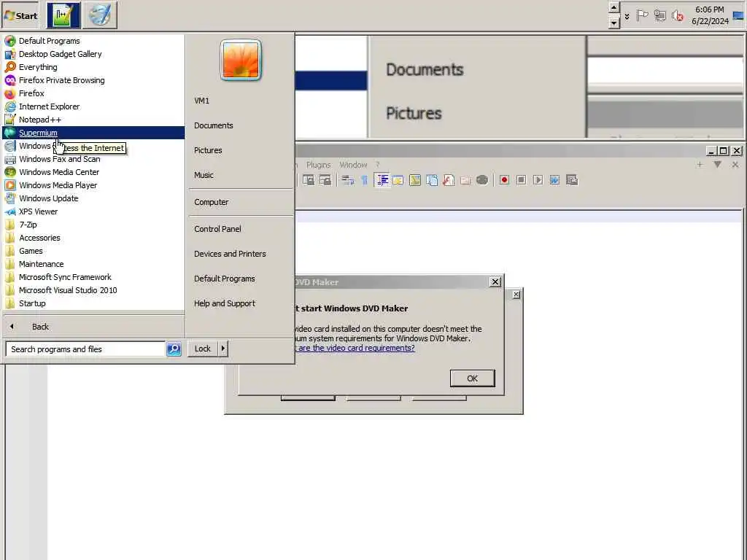The height and width of the screenshot is (560, 747).
Task: Open Windows Media Player
Action: point(58,185)
